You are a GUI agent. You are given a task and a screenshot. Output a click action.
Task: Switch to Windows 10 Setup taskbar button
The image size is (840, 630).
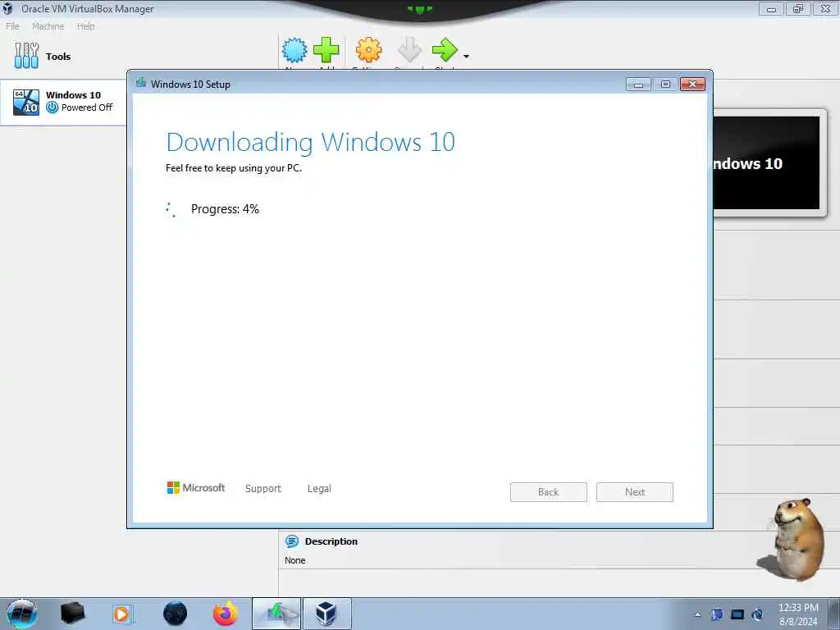tap(276, 614)
